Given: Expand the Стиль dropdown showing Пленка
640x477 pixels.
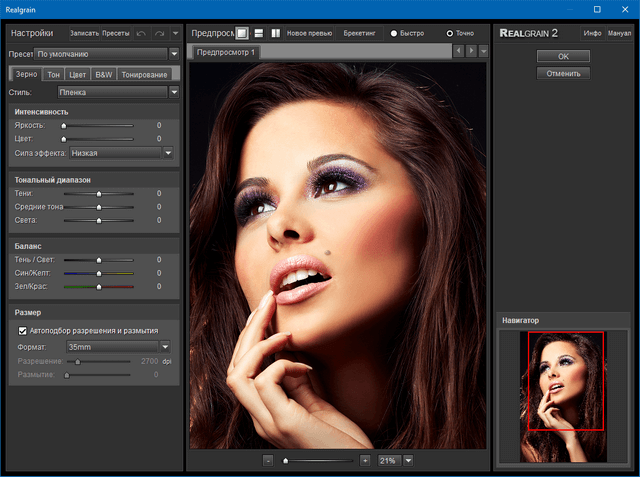Looking at the screenshot, I should tap(174, 92).
